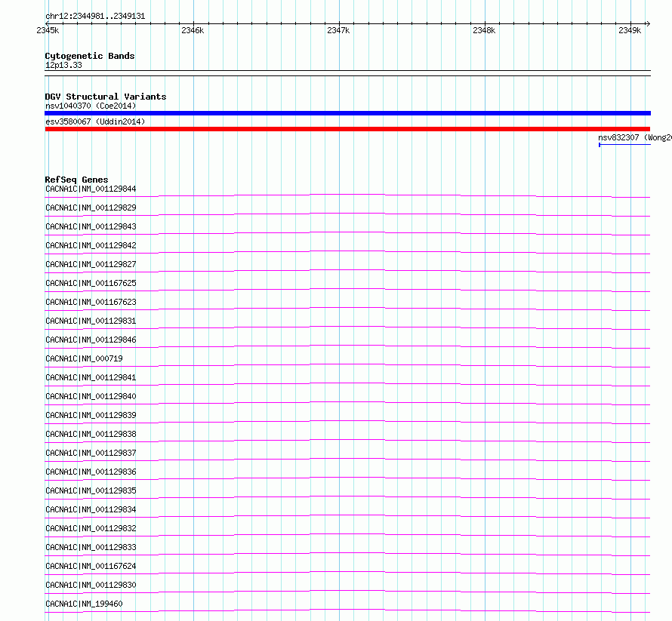Select transcript CACNA1C|NM_001129832
The height and width of the screenshot is (621, 672).
coord(91,528)
